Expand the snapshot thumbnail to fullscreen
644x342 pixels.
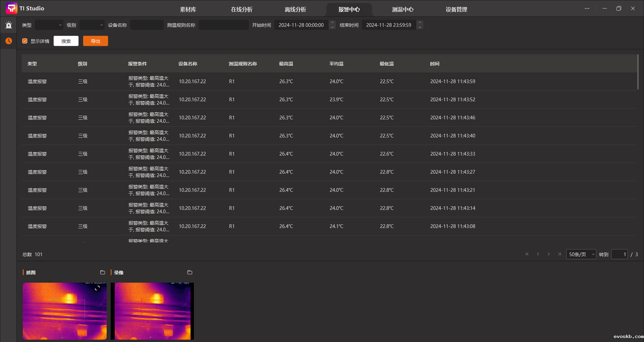pyautogui.click(x=97, y=288)
